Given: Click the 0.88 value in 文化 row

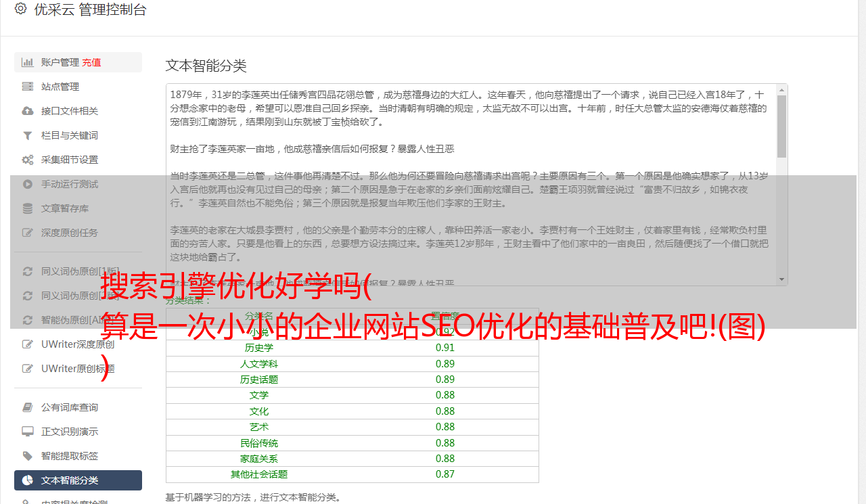Looking at the screenshot, I should tap(445, 411).
